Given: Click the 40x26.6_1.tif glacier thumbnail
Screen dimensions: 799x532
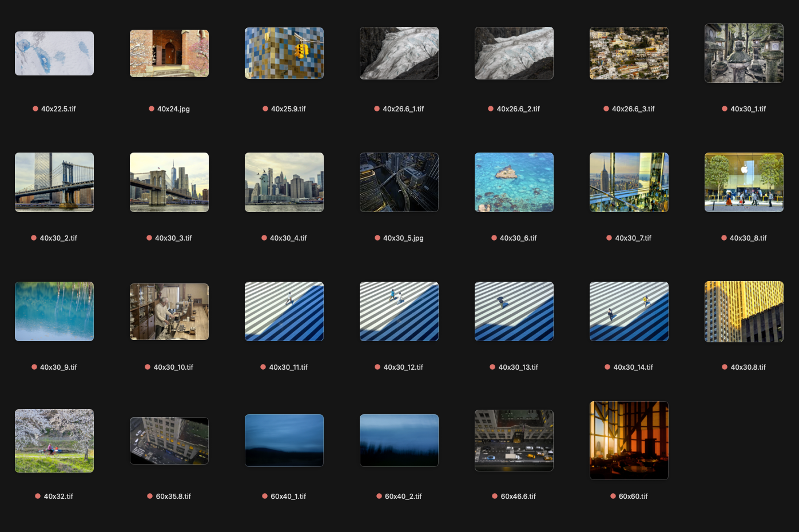Looking at the screenshot, I should tap(399, 53).
